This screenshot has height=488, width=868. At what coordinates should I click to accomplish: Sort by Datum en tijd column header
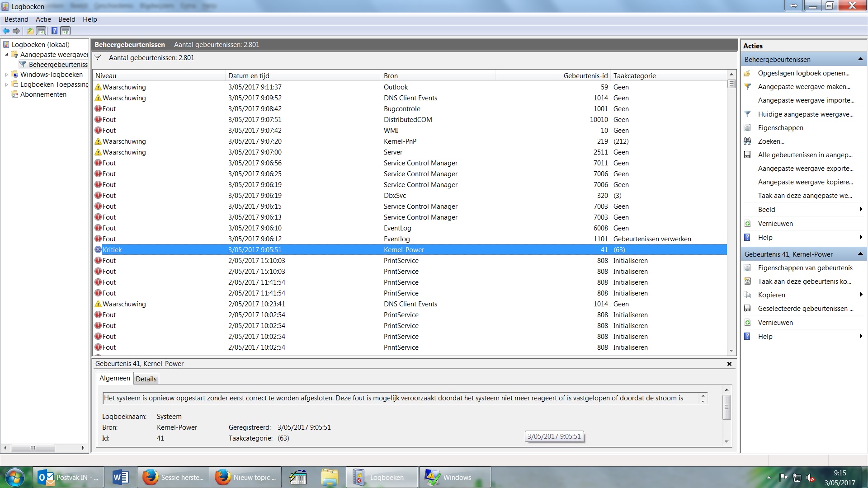click(x=303, y=75)
